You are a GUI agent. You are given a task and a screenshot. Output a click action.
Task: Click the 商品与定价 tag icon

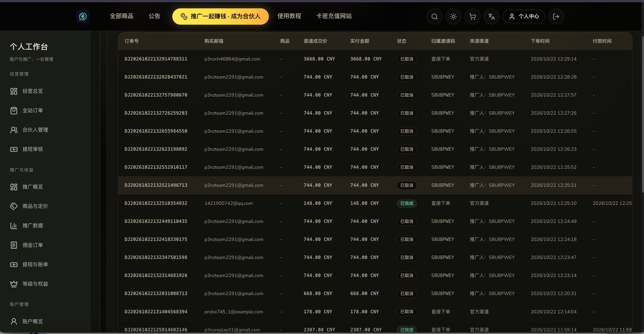(x=14, y=206)
